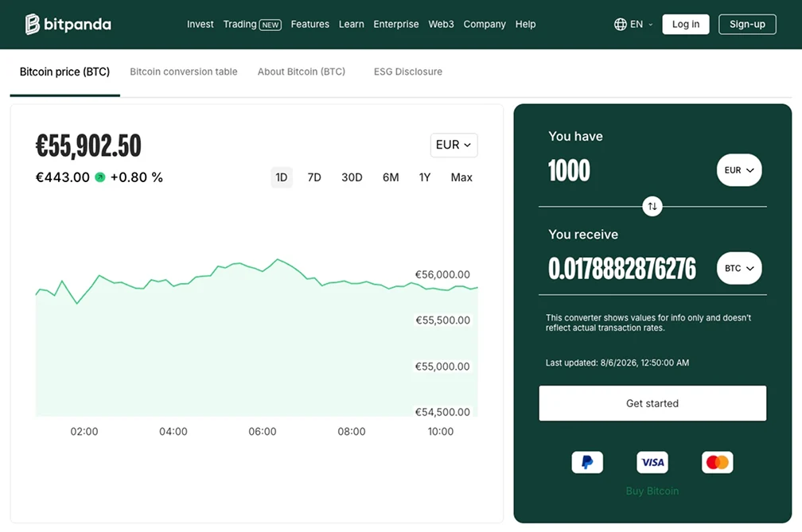Open the Learn menu
Image resolution: width=802 pixels, height=532 pixels.
(x=352, y=24)
